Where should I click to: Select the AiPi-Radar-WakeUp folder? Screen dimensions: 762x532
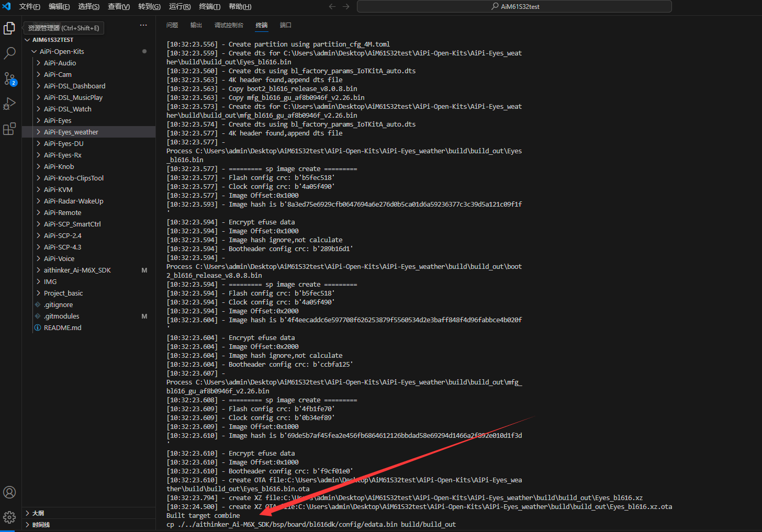pos(88,201)
